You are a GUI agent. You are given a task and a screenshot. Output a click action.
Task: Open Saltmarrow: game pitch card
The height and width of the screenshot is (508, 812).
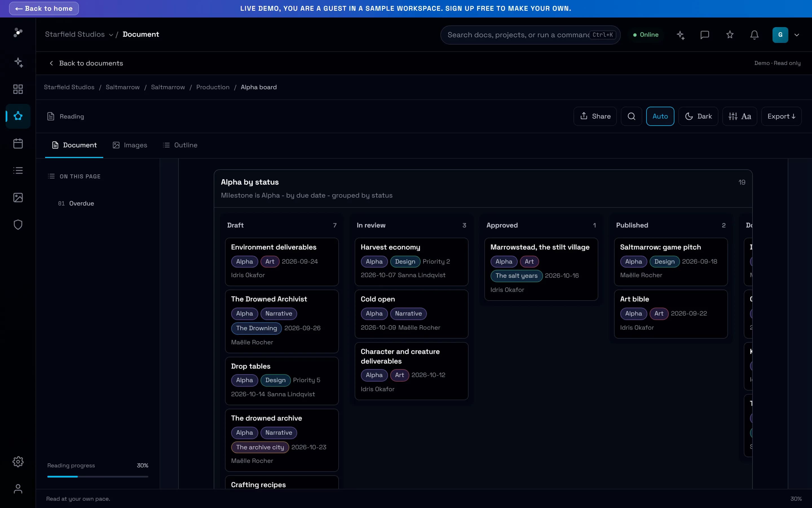671,262
